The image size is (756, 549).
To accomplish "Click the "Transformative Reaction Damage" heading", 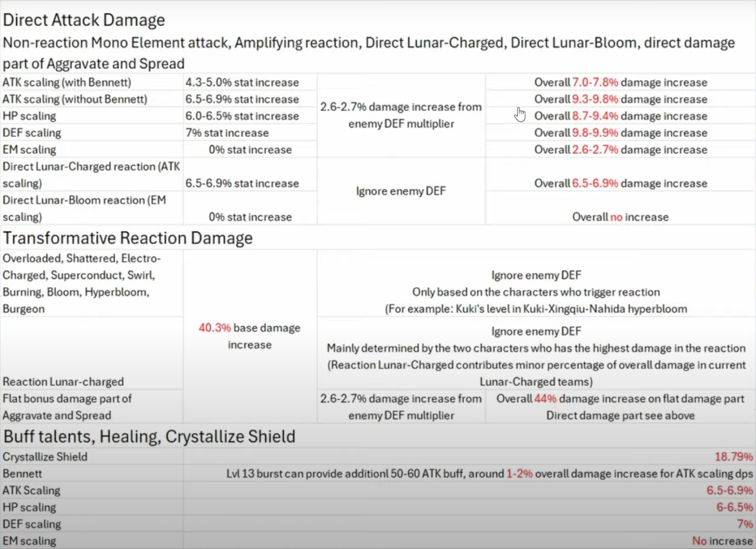I will tap(128, 238).
